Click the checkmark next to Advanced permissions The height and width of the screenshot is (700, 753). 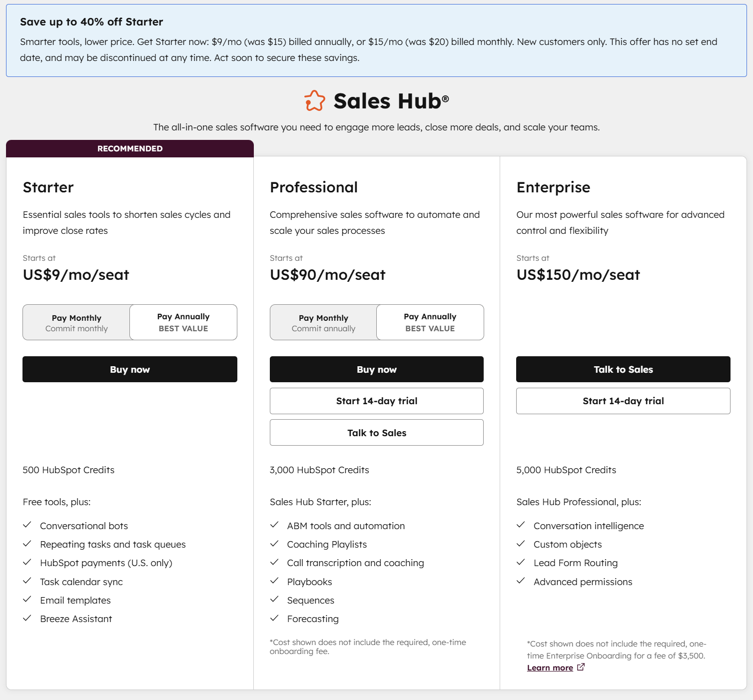[521, 581]
